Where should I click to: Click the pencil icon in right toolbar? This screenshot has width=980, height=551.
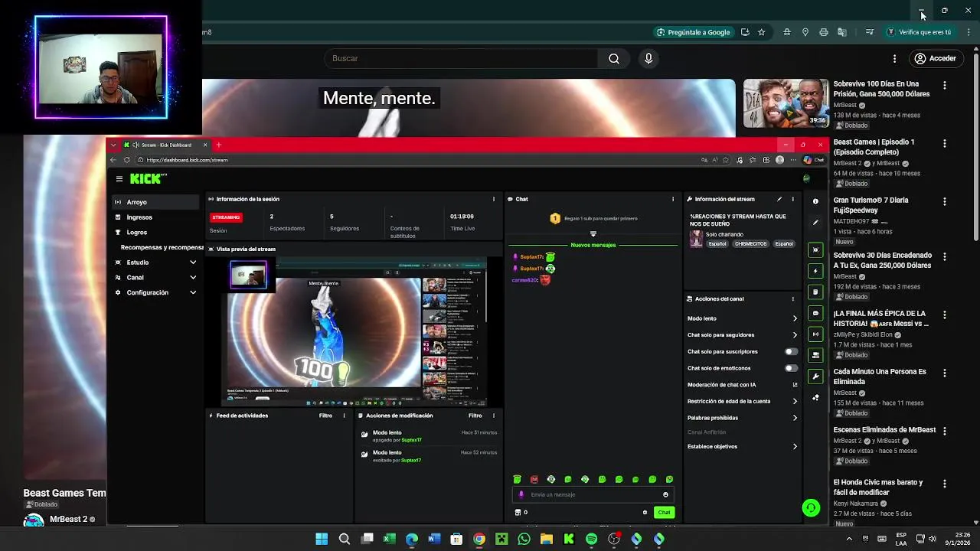[815, 223]
